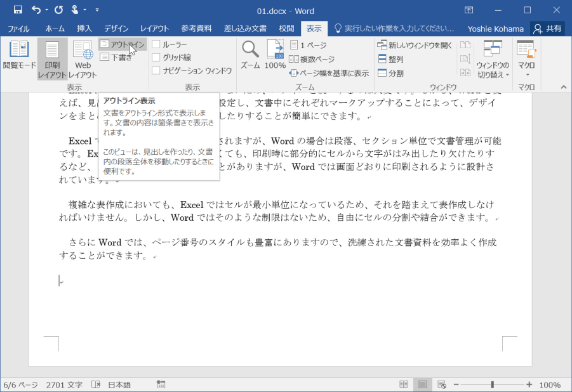The height and width of the screenshot is (392, 572).
Task: Click 日本語 language indicator
Action: coord(119,385)
